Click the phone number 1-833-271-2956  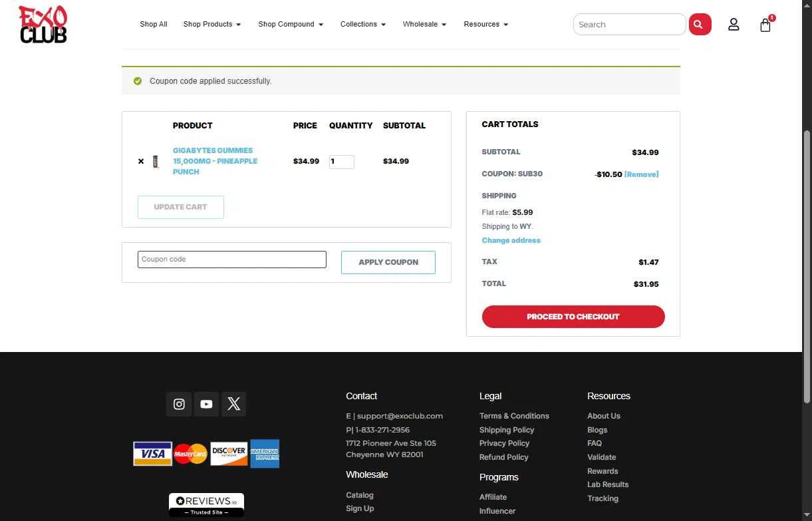click(382, 430)
